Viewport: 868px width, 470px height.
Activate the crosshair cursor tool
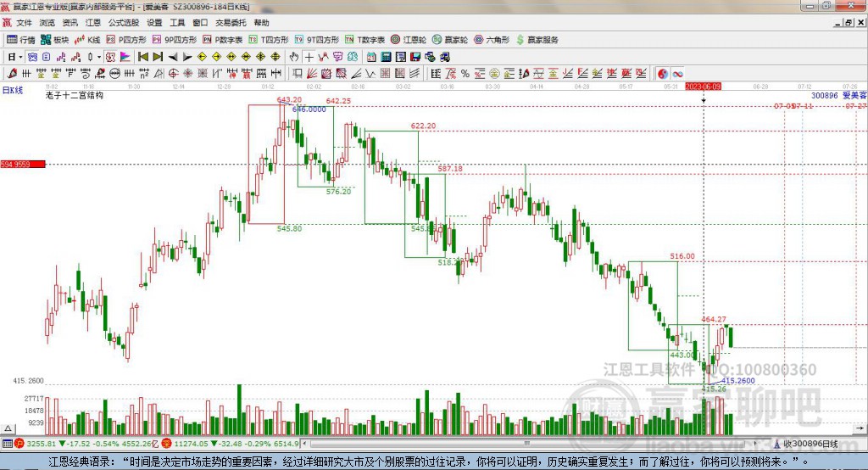pyautogui.click(x=309, y=57)
